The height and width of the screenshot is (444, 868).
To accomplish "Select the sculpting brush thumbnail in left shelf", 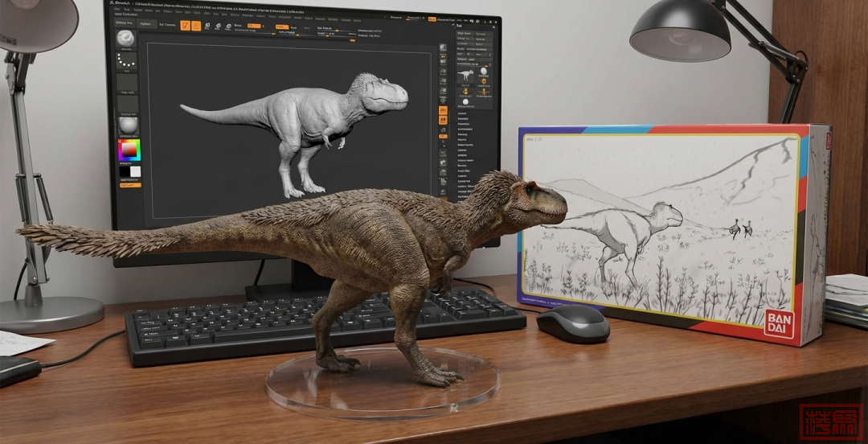I will 126,39.
